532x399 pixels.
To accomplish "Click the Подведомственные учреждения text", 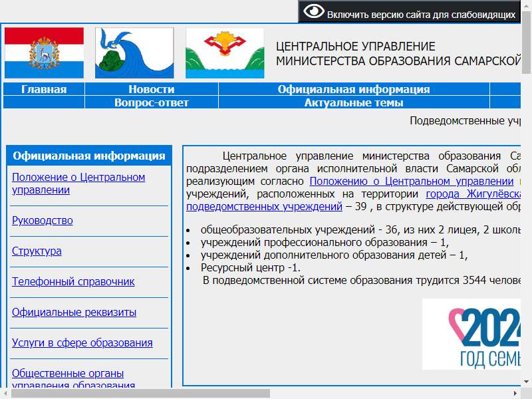I will [x=465, y=120].
